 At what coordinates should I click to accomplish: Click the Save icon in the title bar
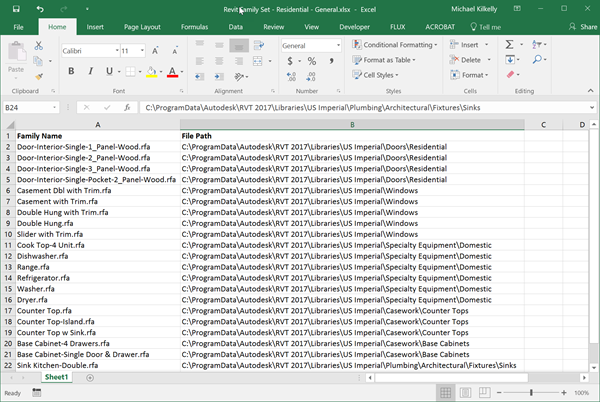click(16, 9)
